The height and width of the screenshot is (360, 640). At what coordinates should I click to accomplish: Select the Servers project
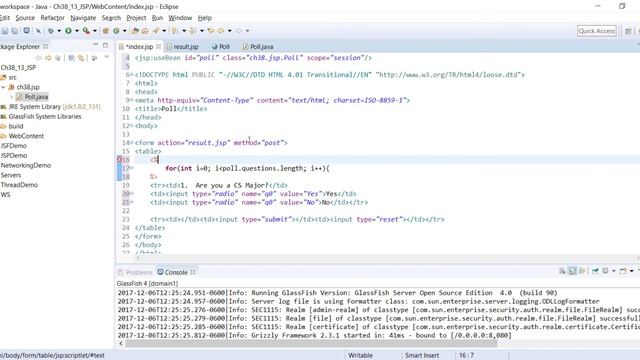[x=11, y=175]
